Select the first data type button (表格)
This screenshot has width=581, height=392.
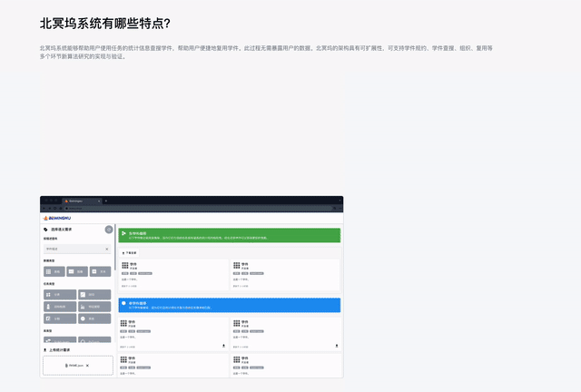pos(54,271)
